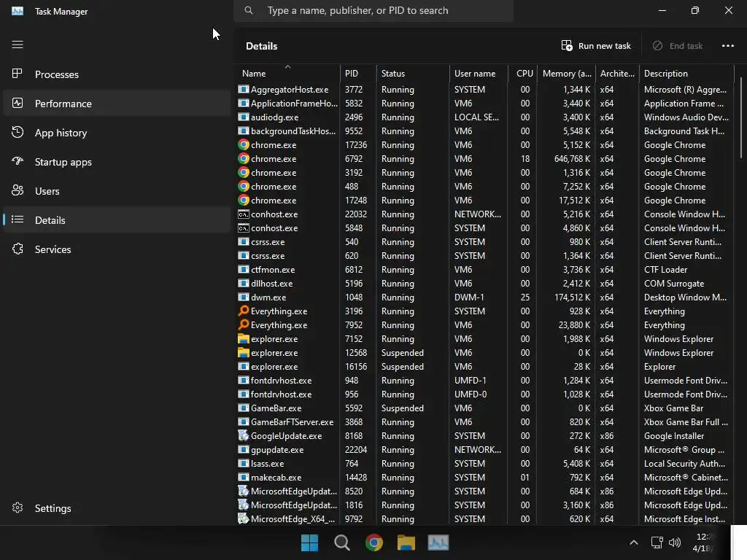Sort by the CPU column header
Screen dimensions: 747x560
[x=522, y=74]
